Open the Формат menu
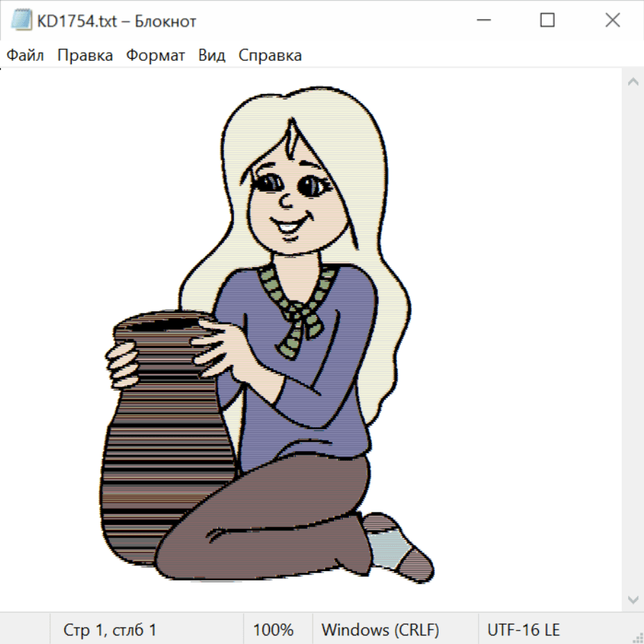This screenshot has height=644, width=644. click(155, 55)
